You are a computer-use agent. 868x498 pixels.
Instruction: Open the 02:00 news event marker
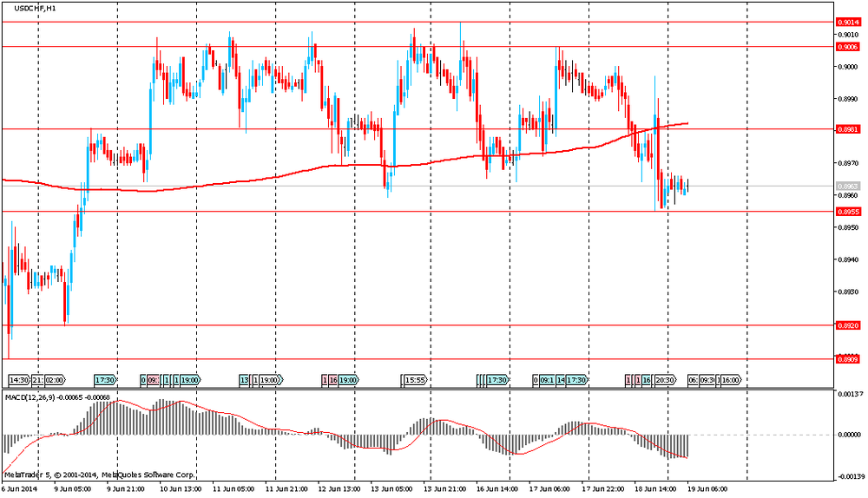coord(55,380)
